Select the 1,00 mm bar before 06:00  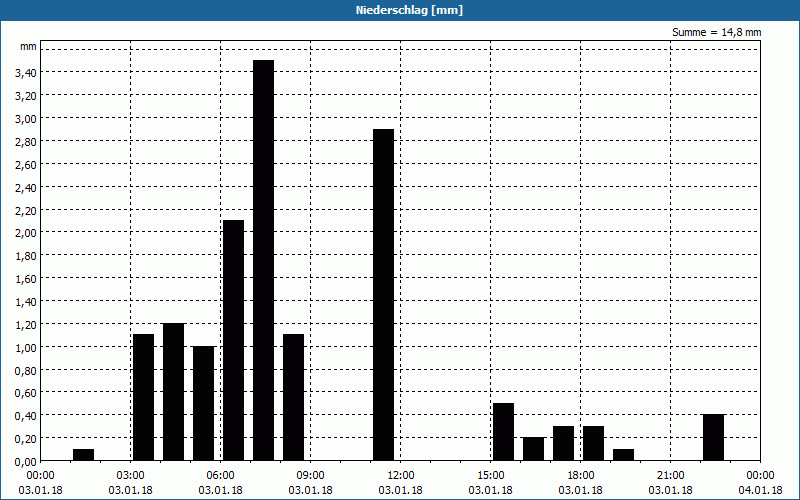204,404
